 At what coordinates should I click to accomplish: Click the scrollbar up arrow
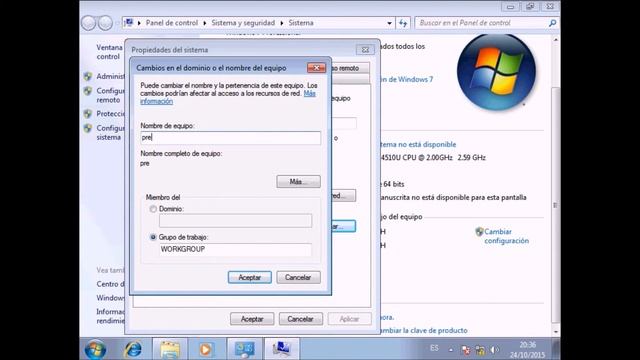556,40
